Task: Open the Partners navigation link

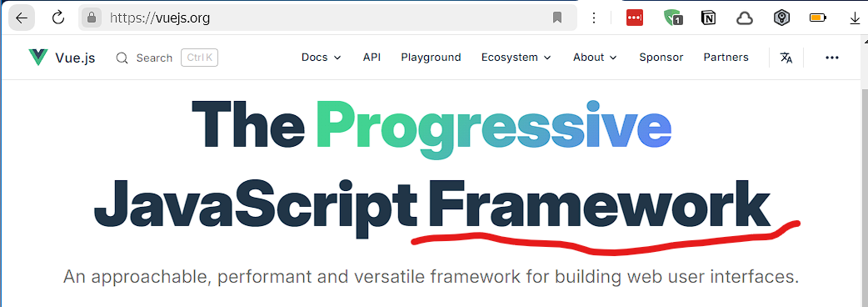Action: click(x=726, y=57)
